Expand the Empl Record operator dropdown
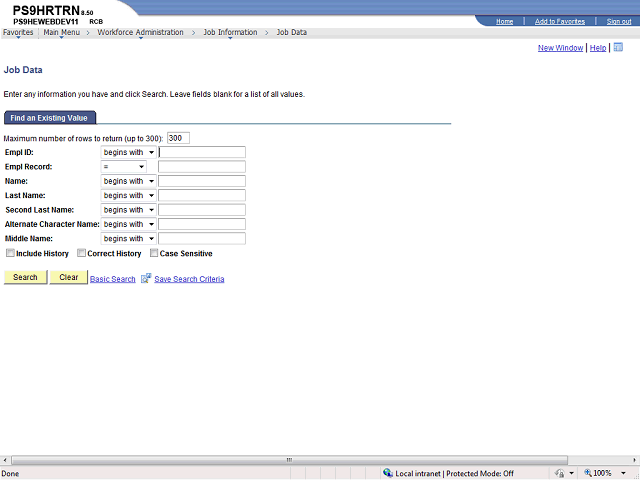640x480 pixels. [x=123, y=167]
